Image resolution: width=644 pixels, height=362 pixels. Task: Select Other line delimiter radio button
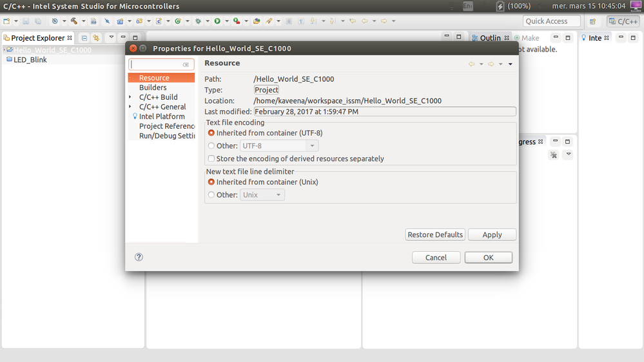(x=211, y=195)
